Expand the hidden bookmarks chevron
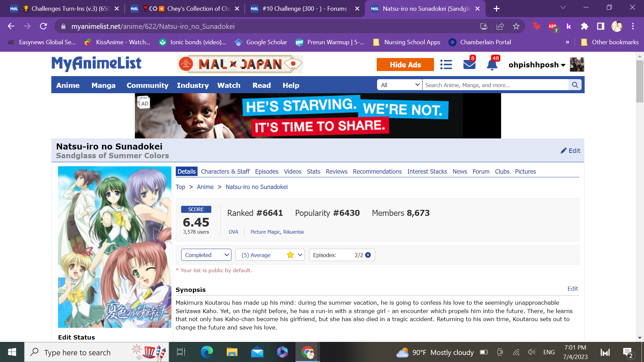Image resolution: width=644 pixels, height=362 pixels. [x=568, y=42]
